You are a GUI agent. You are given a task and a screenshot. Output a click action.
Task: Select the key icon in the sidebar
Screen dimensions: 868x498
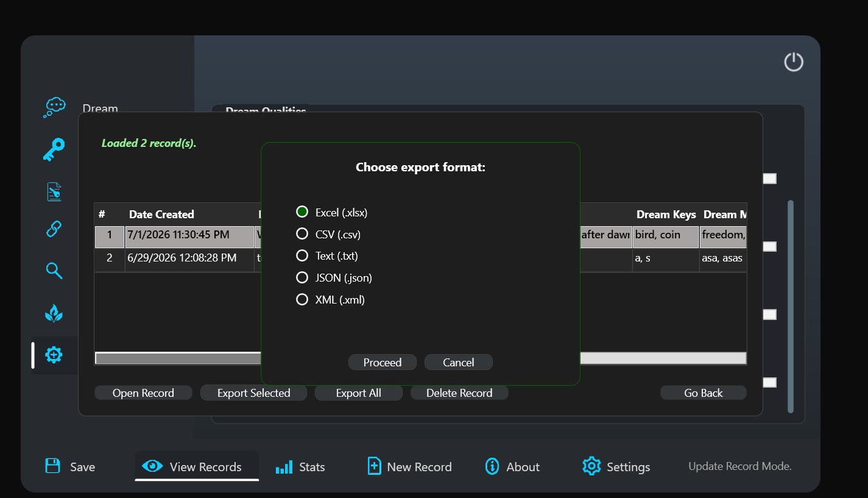point(54,149)
